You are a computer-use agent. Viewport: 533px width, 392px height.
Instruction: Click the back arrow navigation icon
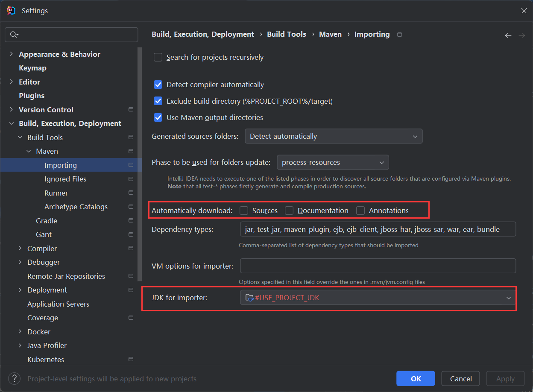pyautogui.click(x=508, y=35)
